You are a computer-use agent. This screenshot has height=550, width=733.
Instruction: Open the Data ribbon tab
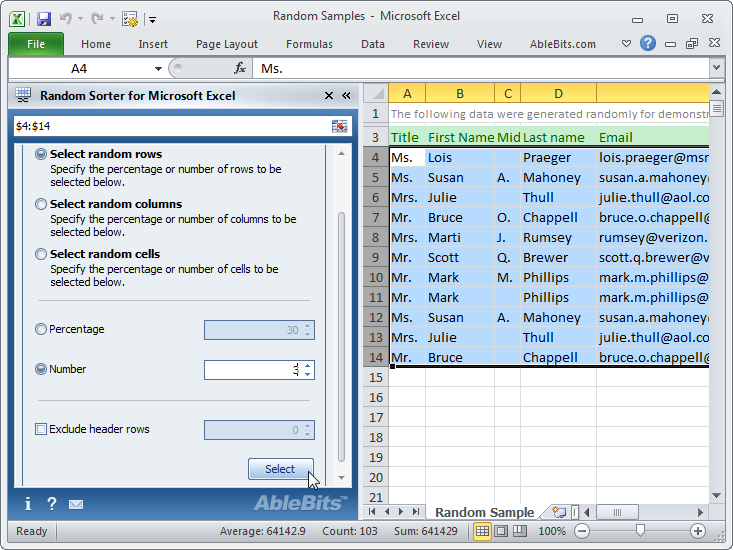click(373, 44)
